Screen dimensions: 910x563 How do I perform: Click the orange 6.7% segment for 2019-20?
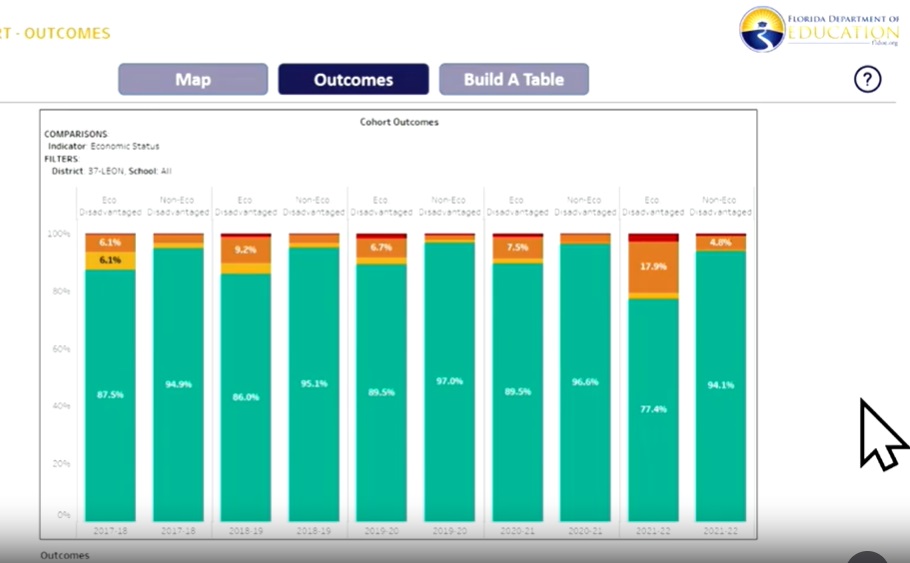pyautogui.click(x=381, y=247)
